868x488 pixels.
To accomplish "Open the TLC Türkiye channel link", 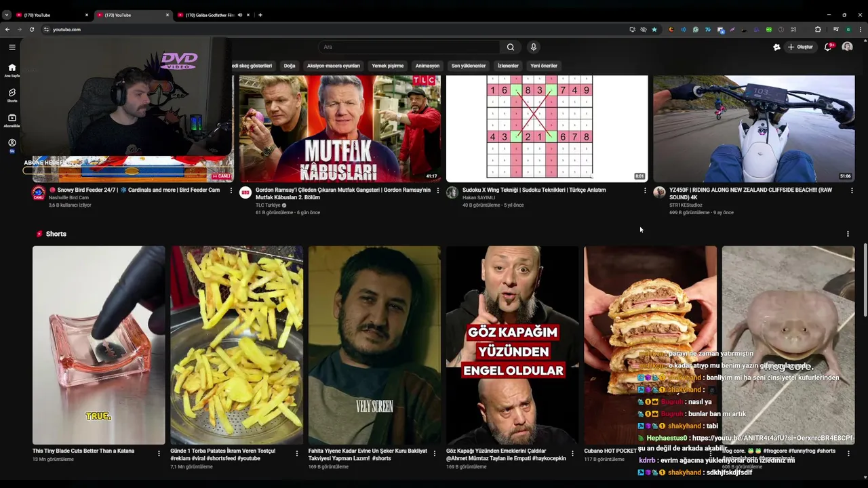I will [268, 205].
